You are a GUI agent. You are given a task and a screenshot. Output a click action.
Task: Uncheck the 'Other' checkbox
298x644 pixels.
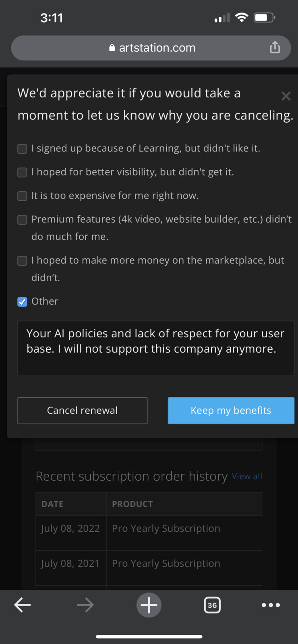22,302
